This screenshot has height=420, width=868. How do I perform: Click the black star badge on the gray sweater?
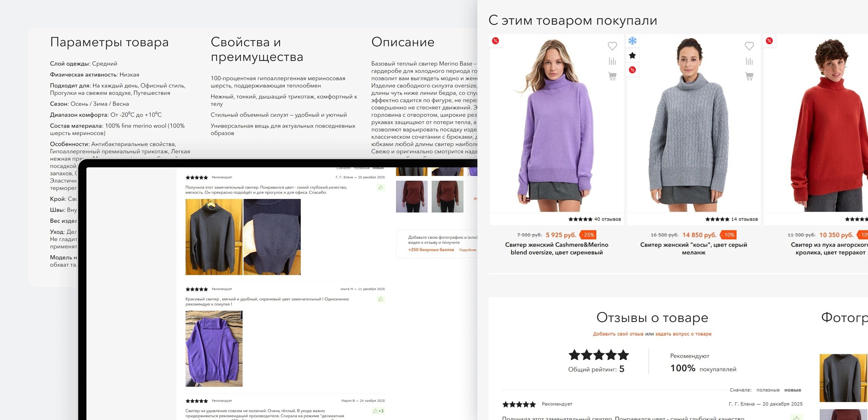click(632, 56)
